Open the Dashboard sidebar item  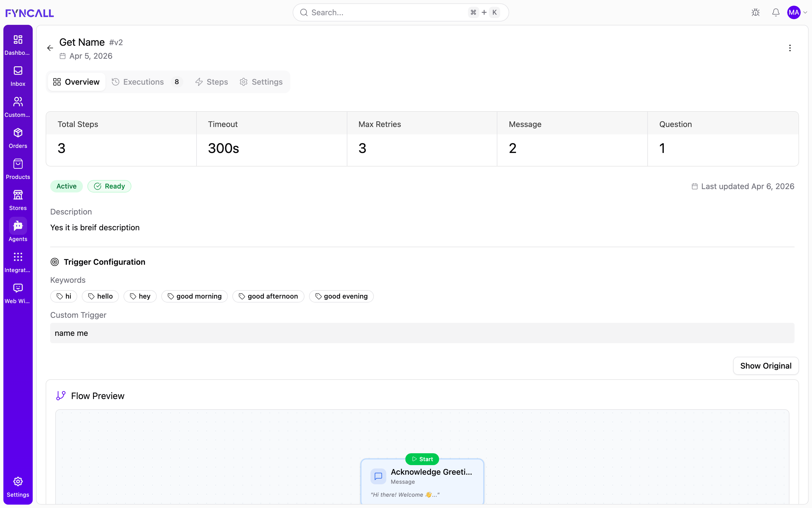point(18,45)
